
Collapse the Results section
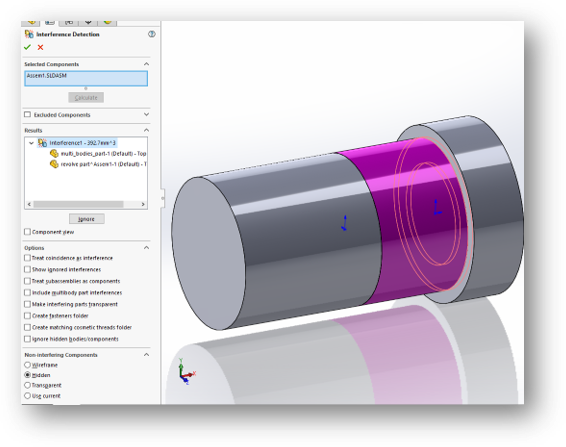point(146,130)
